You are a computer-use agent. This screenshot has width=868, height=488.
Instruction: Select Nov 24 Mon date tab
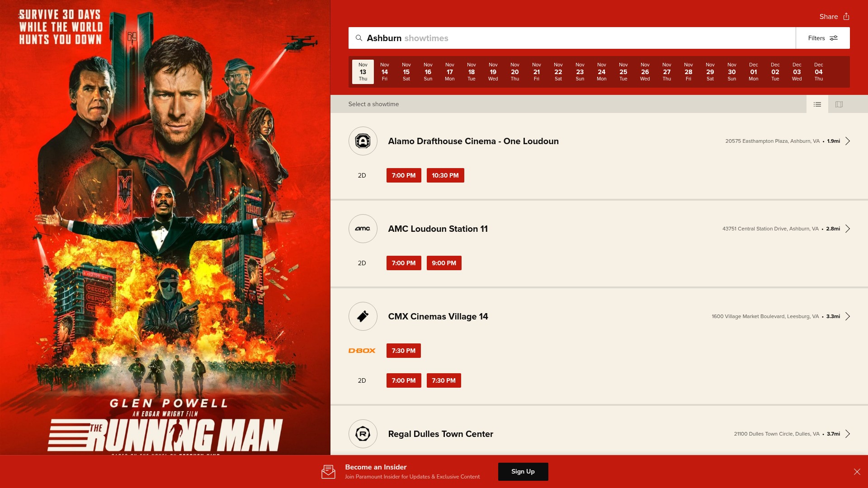tap(602, 72)
